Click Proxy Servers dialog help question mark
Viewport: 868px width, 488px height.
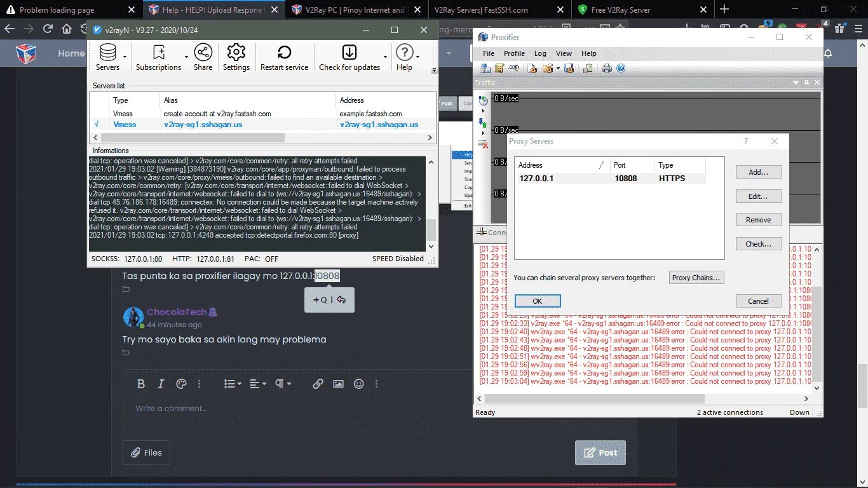tap(746, 141)
